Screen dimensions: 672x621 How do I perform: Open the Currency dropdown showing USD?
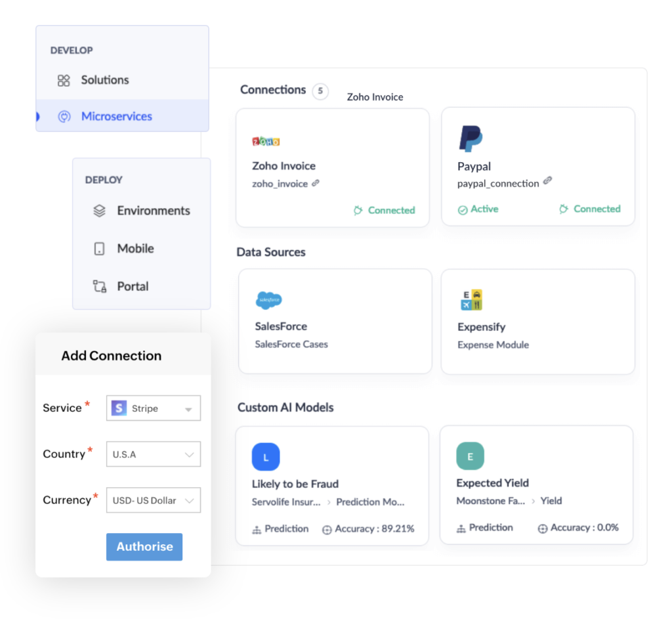pyautogui.click(x=154, y=500)
